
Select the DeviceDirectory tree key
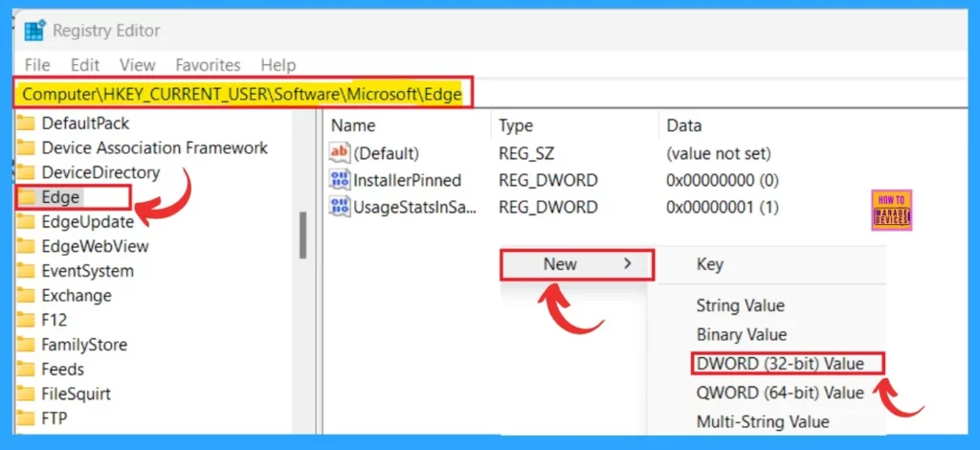100,172
